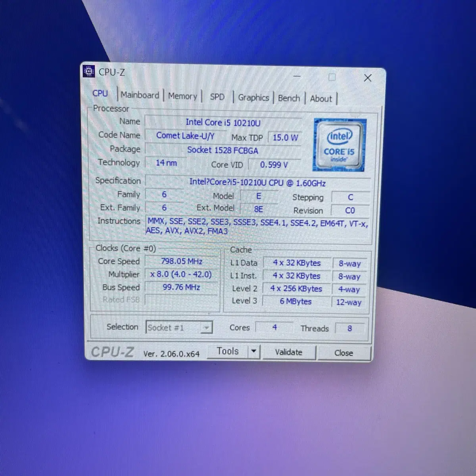The image size is (476, 476).
Task: Click the core speed value '798.05 MHz'
Action: (x=182, y=261)
